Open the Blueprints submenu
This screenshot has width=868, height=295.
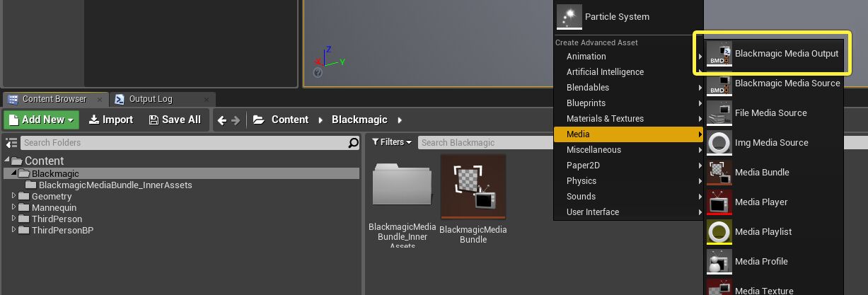[628, 103]
